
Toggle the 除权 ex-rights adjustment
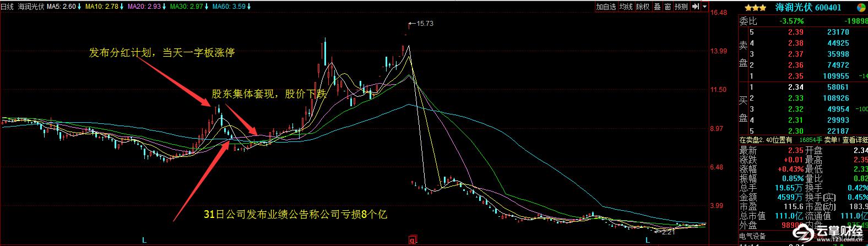643,7
